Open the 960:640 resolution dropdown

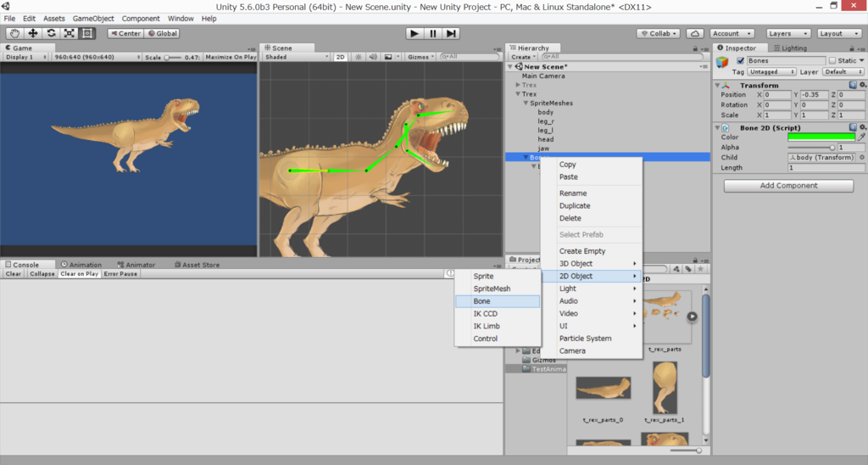(97, 57)
